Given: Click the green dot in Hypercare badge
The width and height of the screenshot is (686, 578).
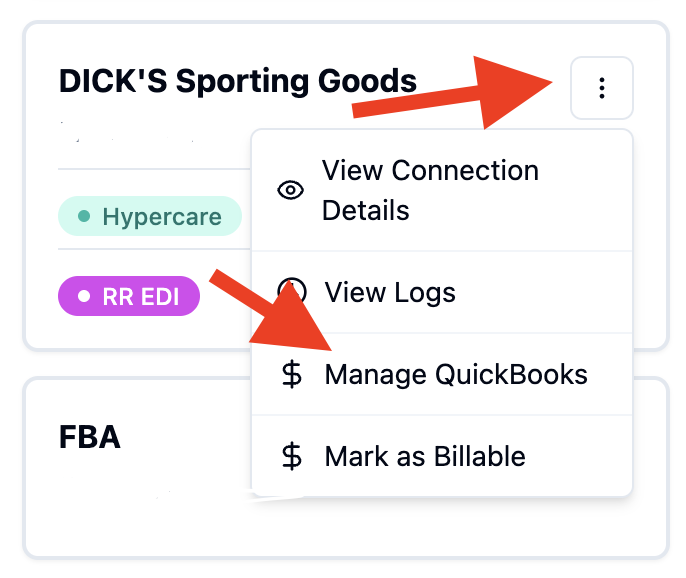Looking at the screenshot, I should pos(84,216).
